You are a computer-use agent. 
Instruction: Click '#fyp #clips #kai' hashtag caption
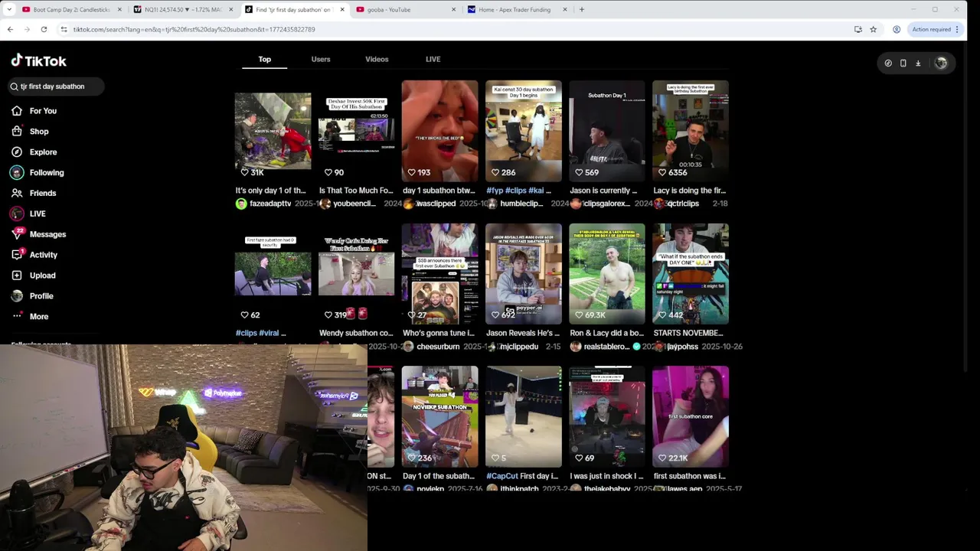coord(518,191)
